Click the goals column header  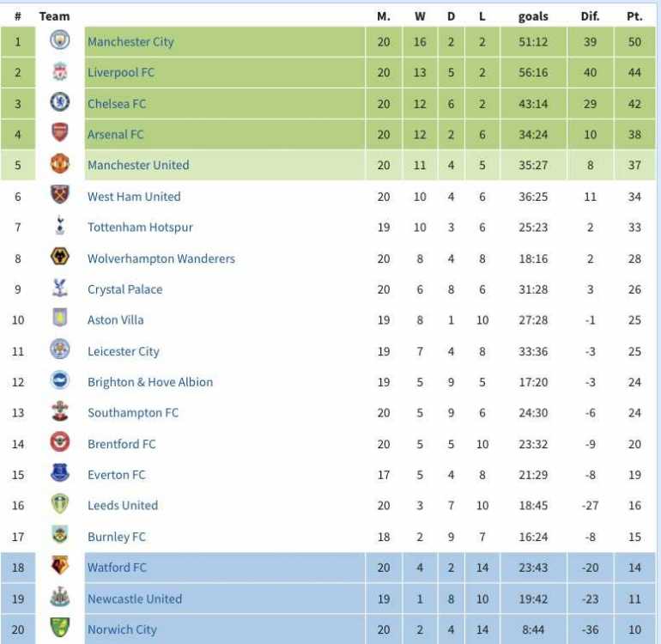coord(533,16)
